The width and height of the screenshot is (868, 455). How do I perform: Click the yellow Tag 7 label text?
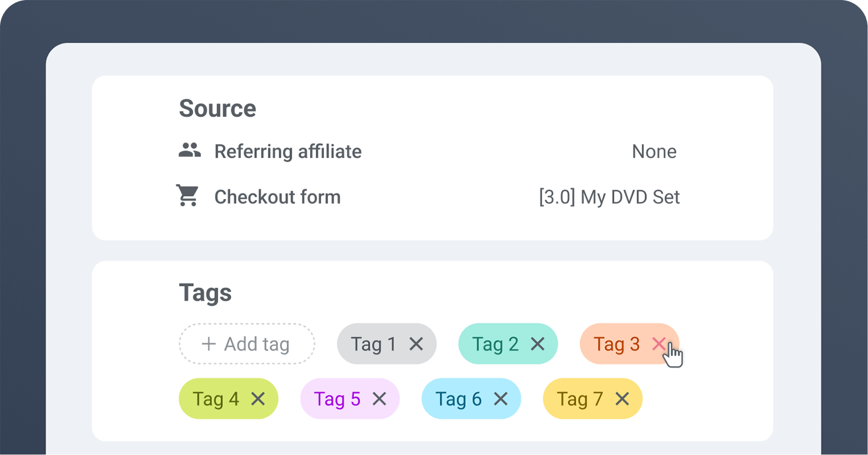click(x=580, y=399)
